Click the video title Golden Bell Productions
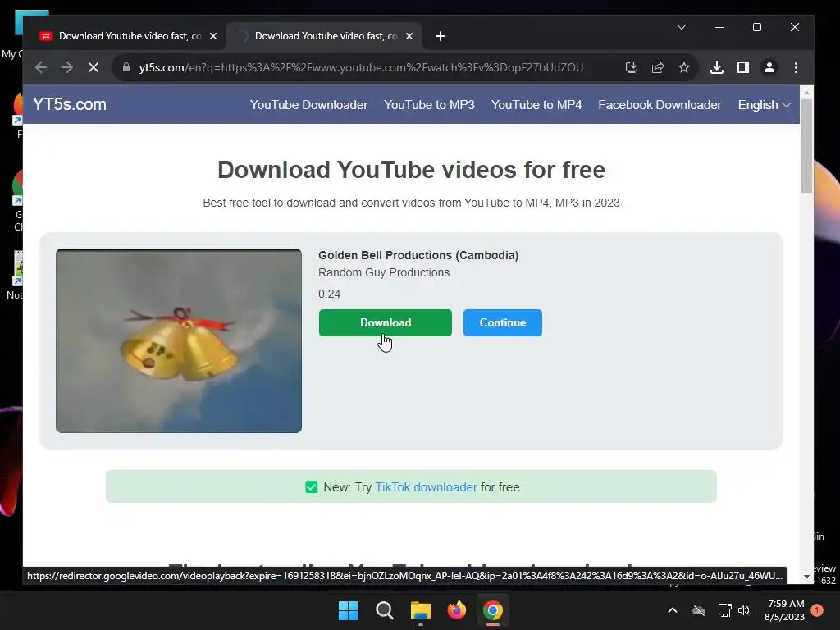This screenshot has height=630, width=840. [x=418, y=255]
